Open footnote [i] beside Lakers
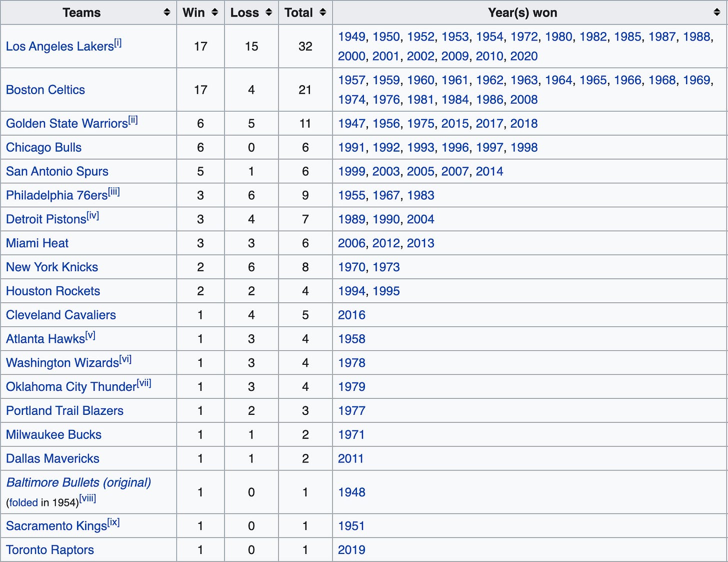The height and width of the screenshot is (562, 728). (x=118, y=43)
